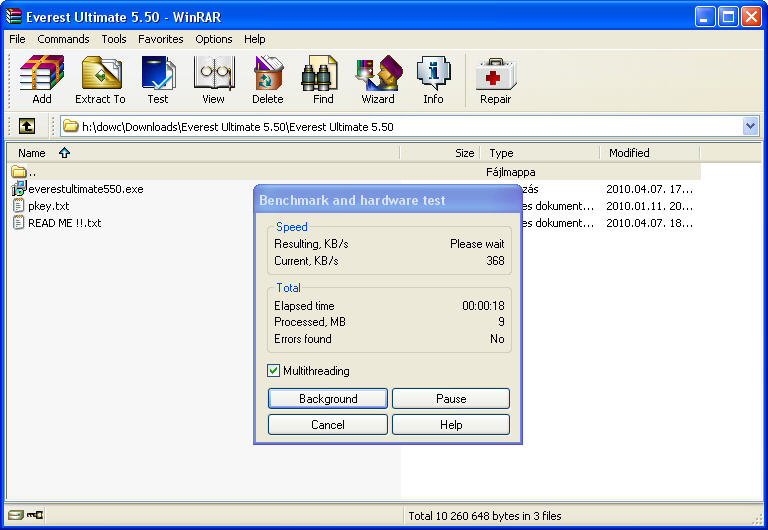Viewport: 768px width, 530px height.
Task: Click the parent folder '..' icon
Action: (x=19, y=171)
